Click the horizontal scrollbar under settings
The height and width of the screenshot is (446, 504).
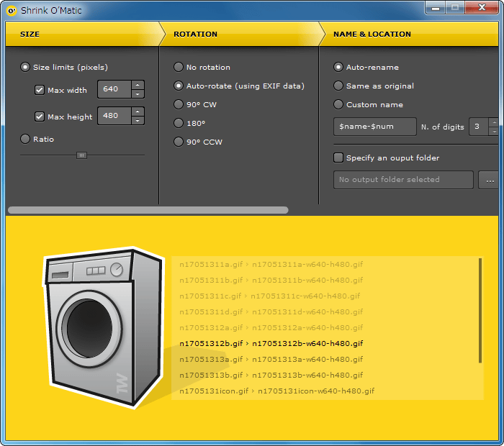[x=148, y=210]
